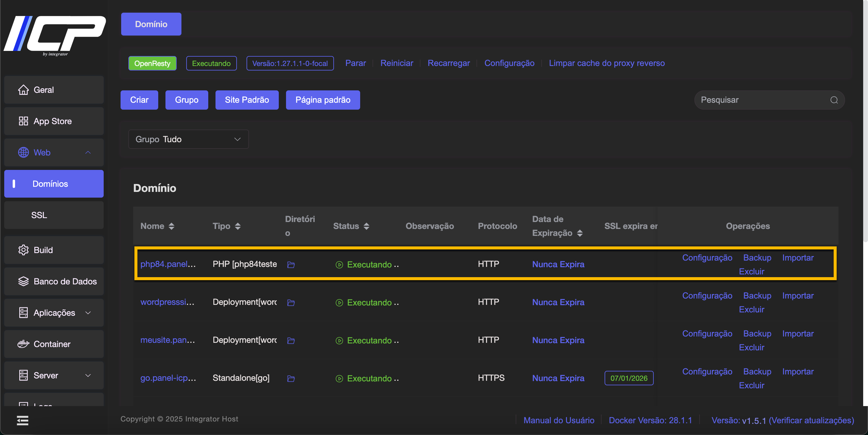Image resolution: width=868 pixels, height=435 pixels.
Task: Click SSL expiry badge 07/01/2026
Action: pyautogui.click(x=628, y=378)
